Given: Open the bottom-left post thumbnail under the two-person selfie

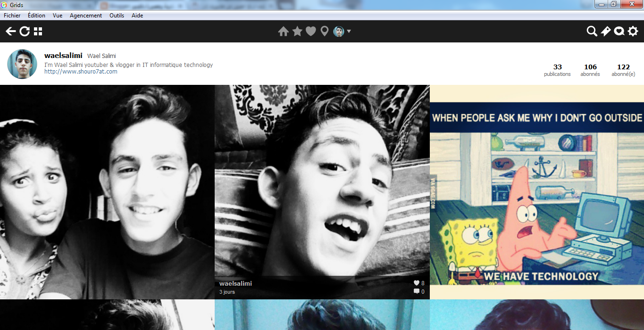Looking at the screenshot, I should 107,315.
